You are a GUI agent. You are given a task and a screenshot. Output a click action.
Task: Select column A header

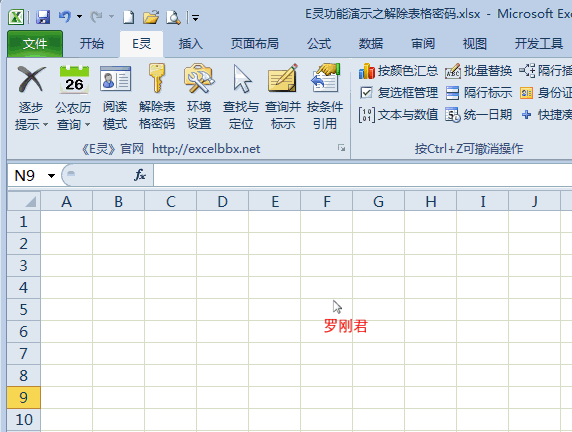click(66, 201)
